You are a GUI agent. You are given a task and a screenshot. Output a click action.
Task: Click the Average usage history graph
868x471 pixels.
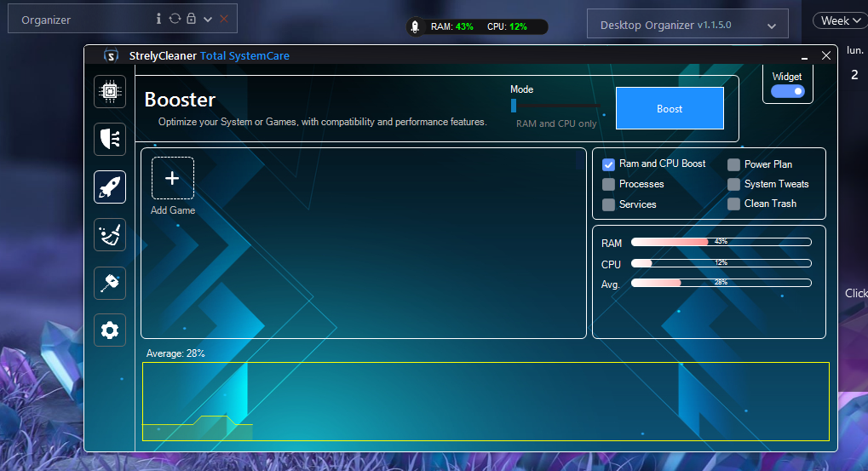(x=486, y=402)
